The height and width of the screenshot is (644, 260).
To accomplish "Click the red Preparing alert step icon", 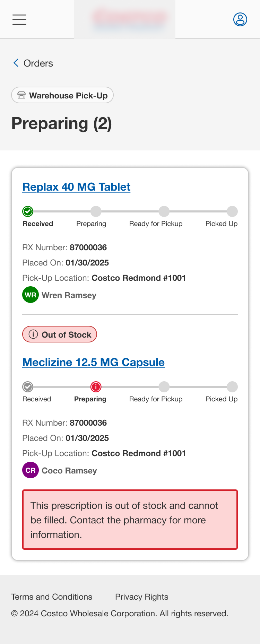I will click(x=96, y=386).
